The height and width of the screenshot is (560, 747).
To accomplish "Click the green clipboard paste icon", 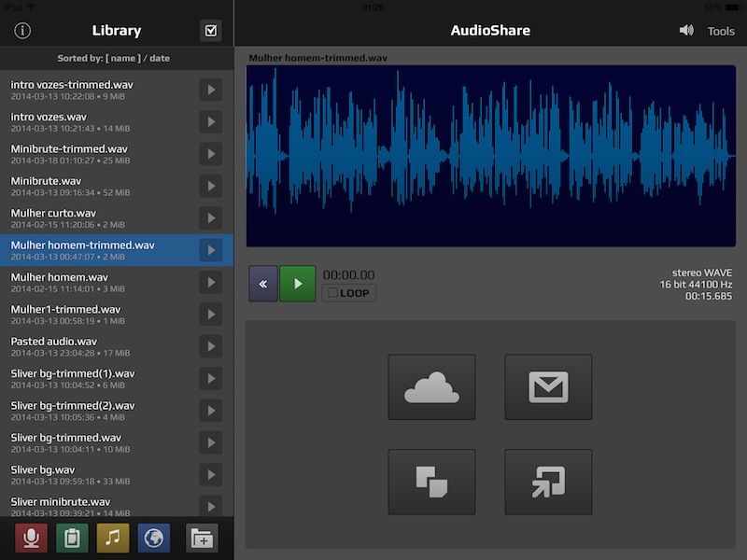I will pyautogui.click(x=72, y=539).
